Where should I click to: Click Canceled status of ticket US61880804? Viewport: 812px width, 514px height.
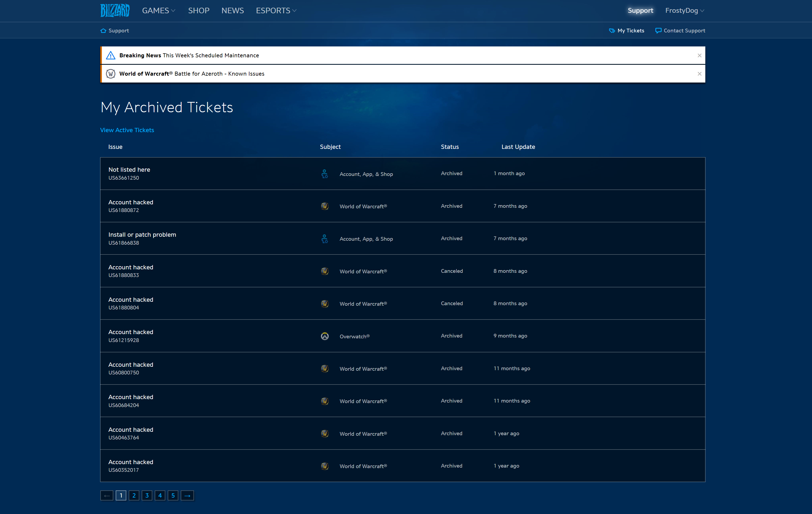(x=452, y=304)
